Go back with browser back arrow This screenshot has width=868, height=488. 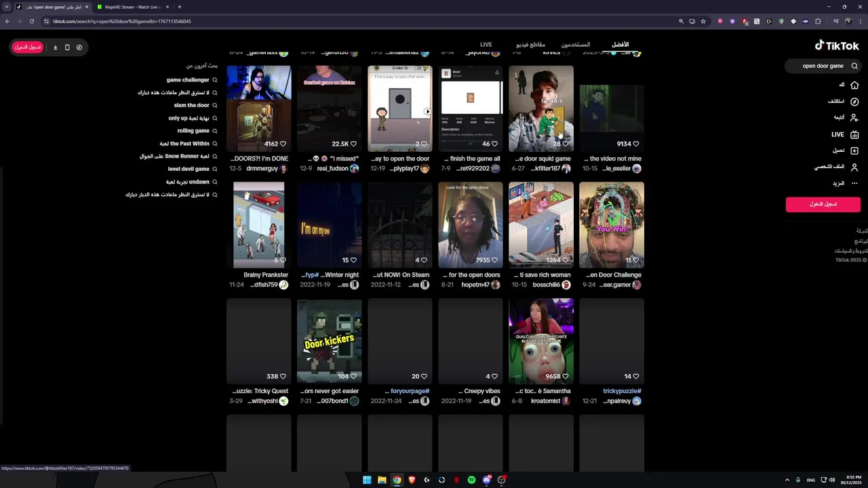pos(7,21)
